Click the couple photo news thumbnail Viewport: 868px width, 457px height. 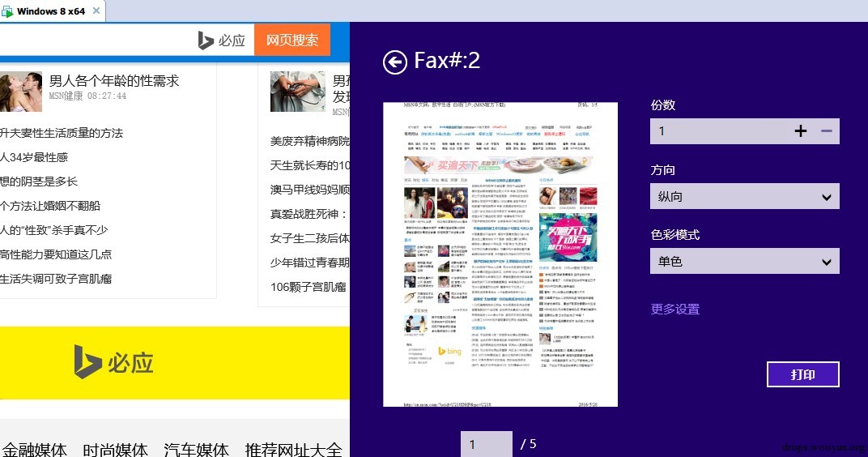point(21,92)
